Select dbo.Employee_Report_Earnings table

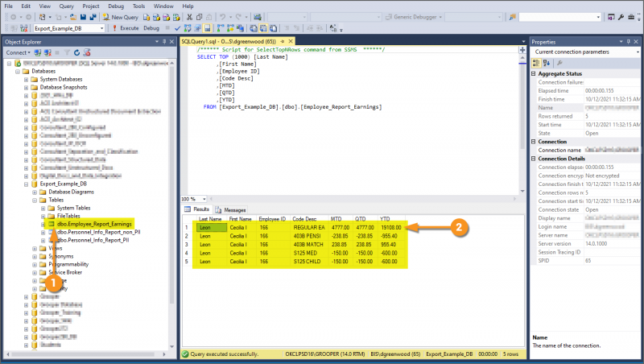point(94,224)
